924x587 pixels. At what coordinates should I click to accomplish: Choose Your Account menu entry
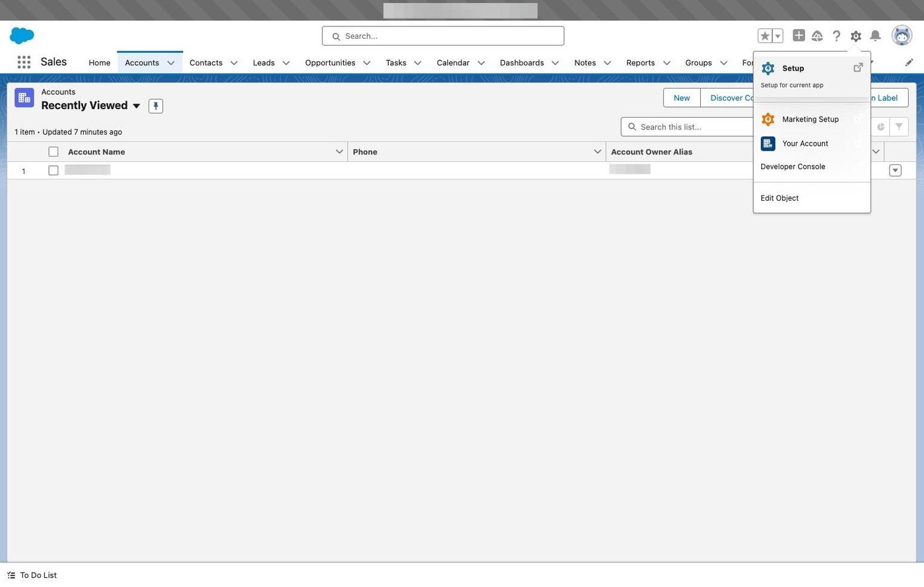click(812, 143)
